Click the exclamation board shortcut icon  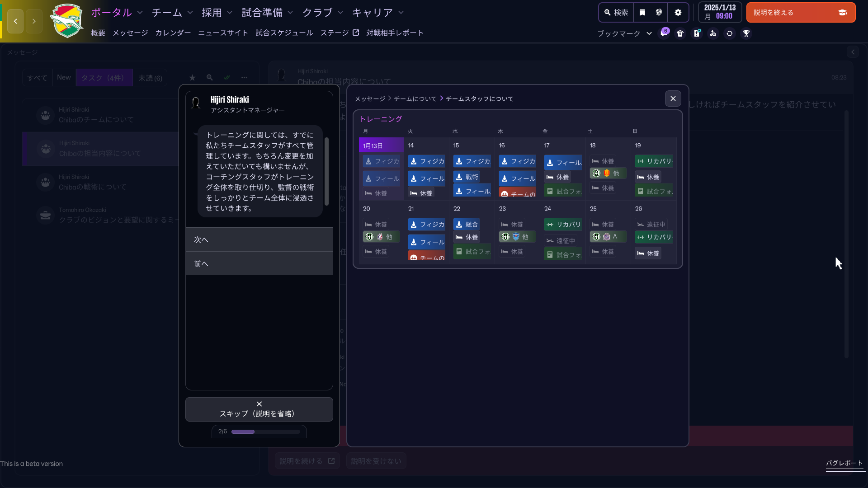pyautogui.click(x=697, y=33)
